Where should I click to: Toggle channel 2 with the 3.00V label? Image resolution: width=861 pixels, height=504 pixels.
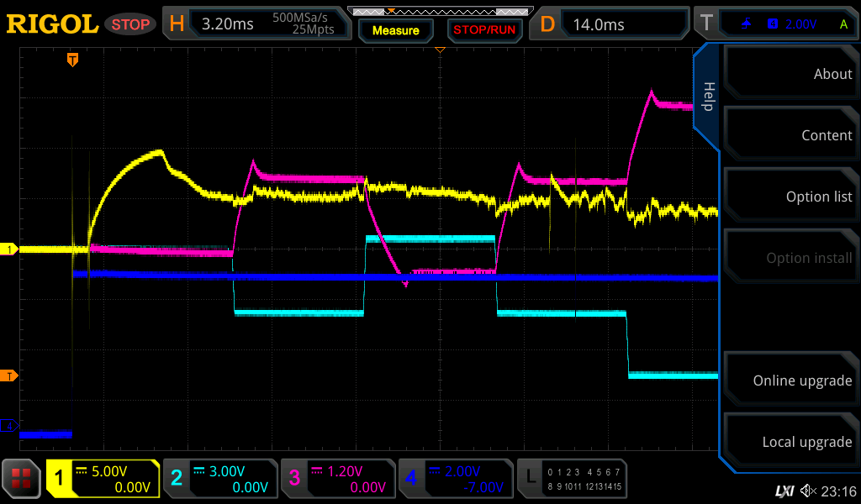(x=219, y=479)
